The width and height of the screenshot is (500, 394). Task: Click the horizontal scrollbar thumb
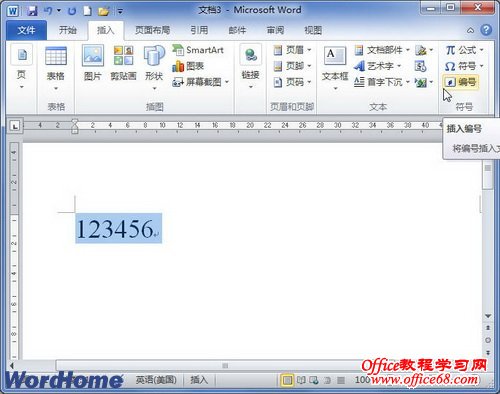tap(225, 366)
